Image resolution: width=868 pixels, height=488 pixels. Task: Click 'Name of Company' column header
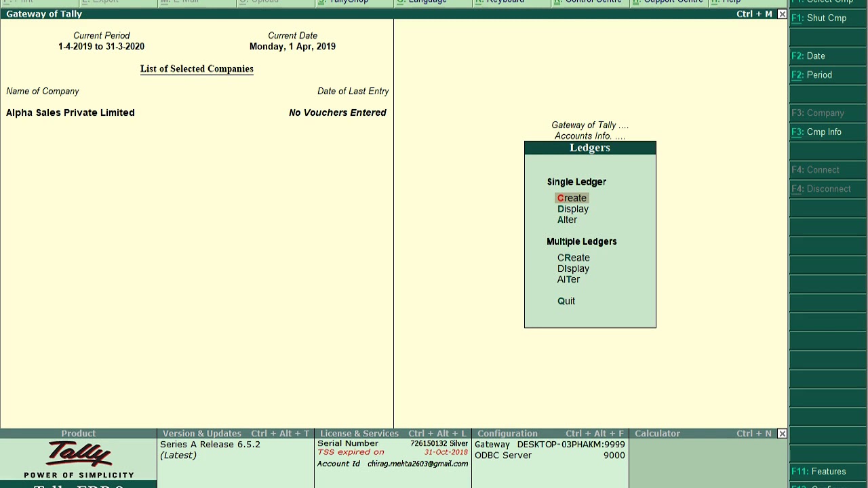coord(43,91)
